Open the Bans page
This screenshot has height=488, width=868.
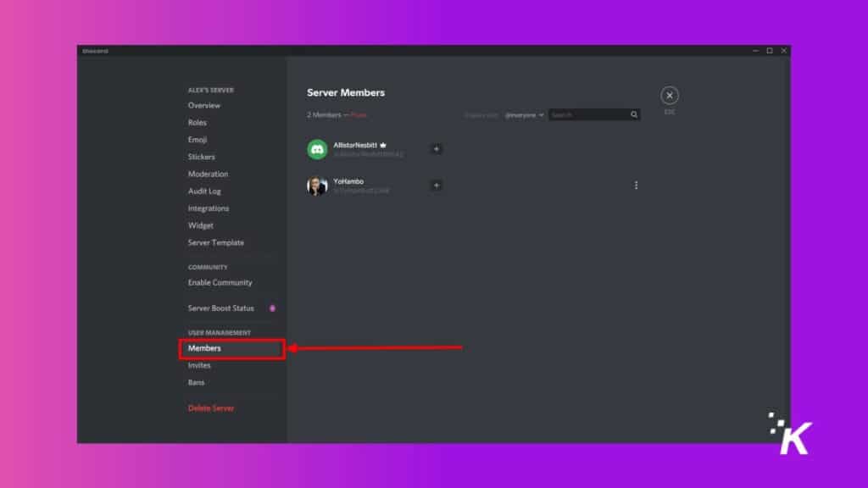[x=196, y=382]
